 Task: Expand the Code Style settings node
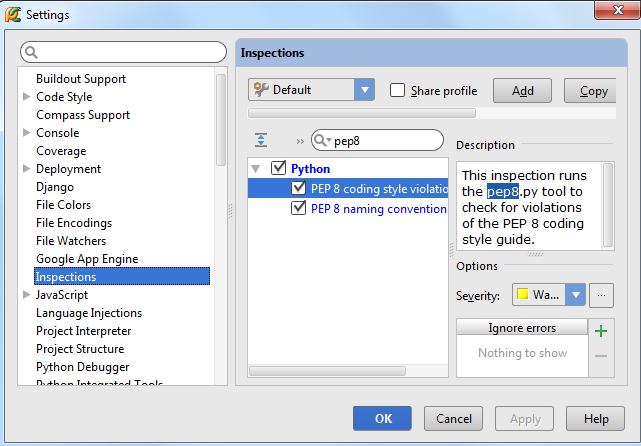[x=27, y=97]
